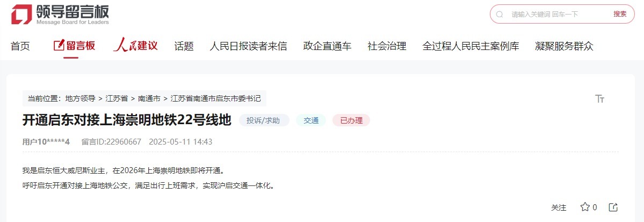This screenshot has height=222, width=644.
Task: Click the 关注 follow button
Action: (559, 207)
